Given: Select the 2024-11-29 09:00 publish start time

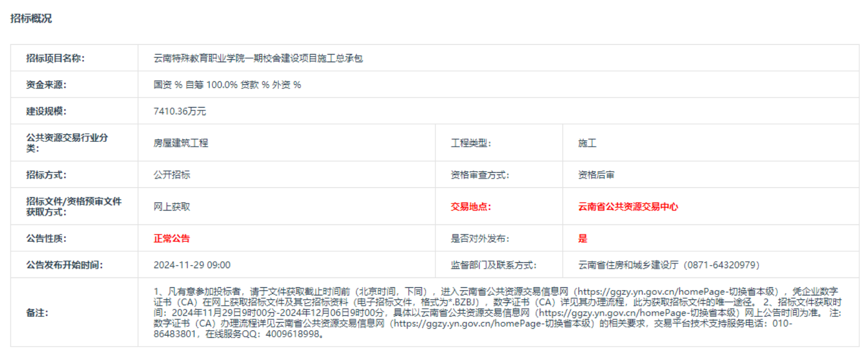Looking at the screenshot, I should [x=192, y=265].
